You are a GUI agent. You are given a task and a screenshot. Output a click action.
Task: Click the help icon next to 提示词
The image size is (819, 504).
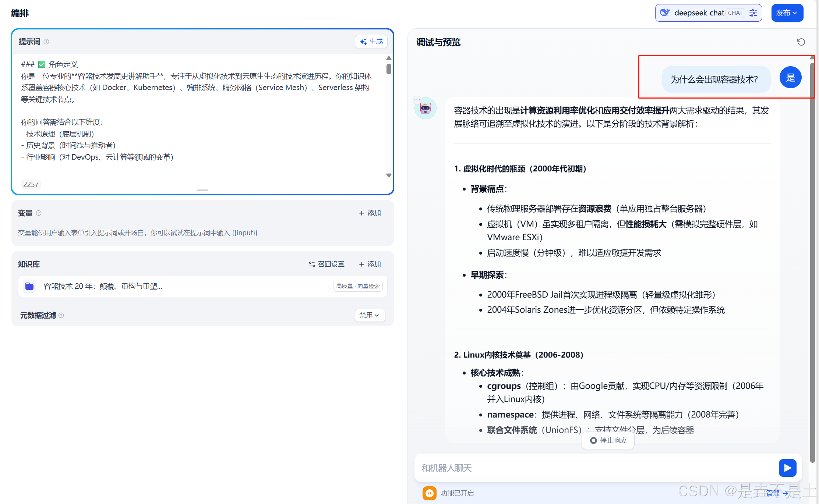(x=46, y=42)
